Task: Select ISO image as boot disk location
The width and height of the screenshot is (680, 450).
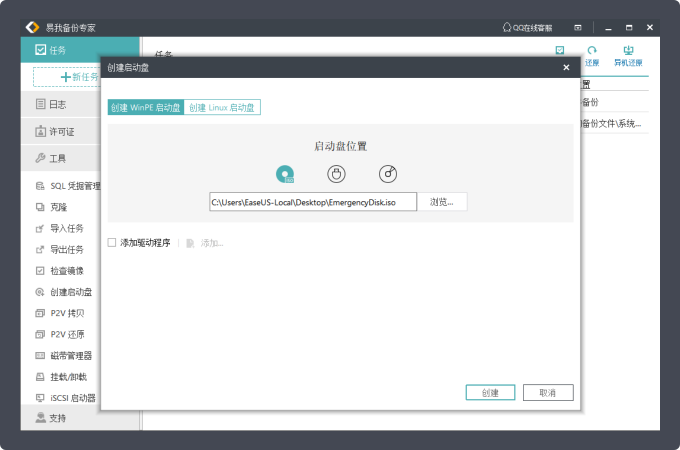Action: point(286,174)
